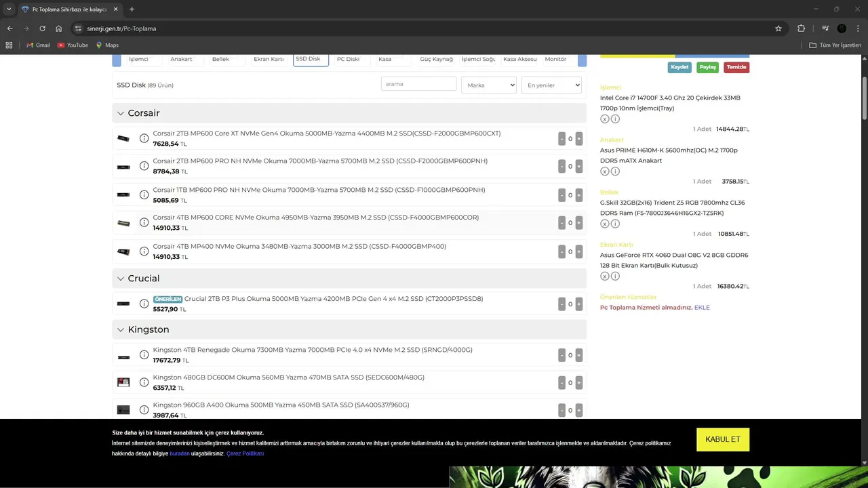Show info for selected RTX 4060 card
868x488 pixels.
click(615, 276)
